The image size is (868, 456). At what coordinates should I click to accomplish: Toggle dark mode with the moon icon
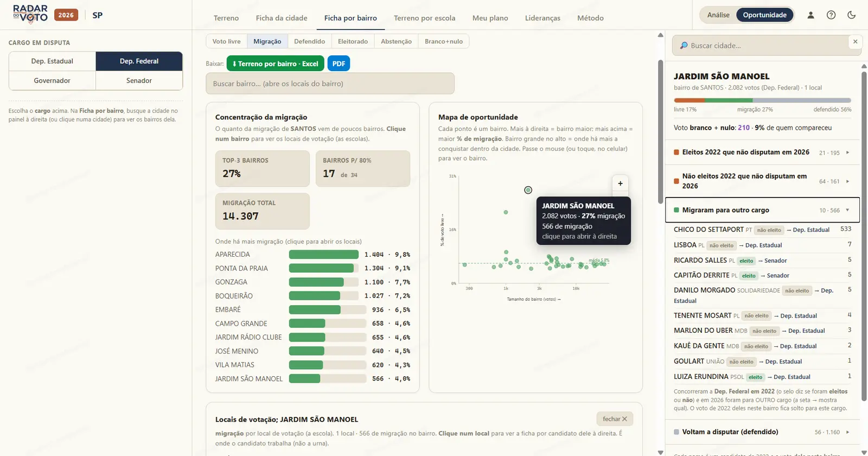click(852, 15)
